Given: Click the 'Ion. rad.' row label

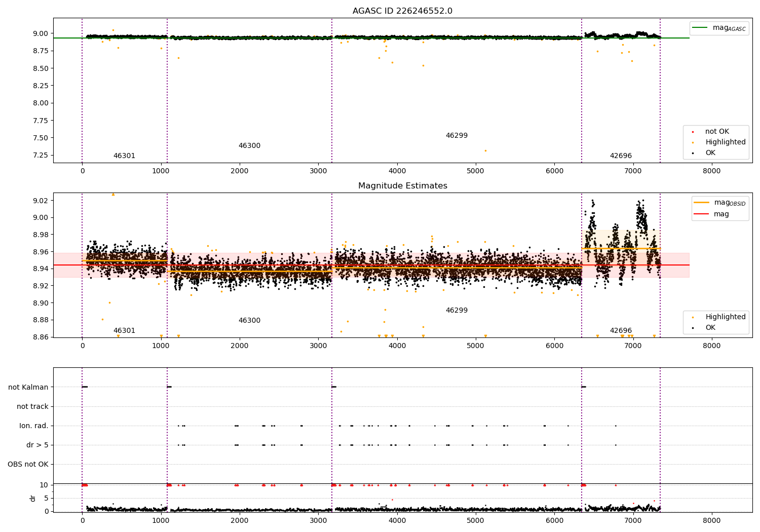Looking at the screenshot, I should pyautogui.click(x=34, y=426).
